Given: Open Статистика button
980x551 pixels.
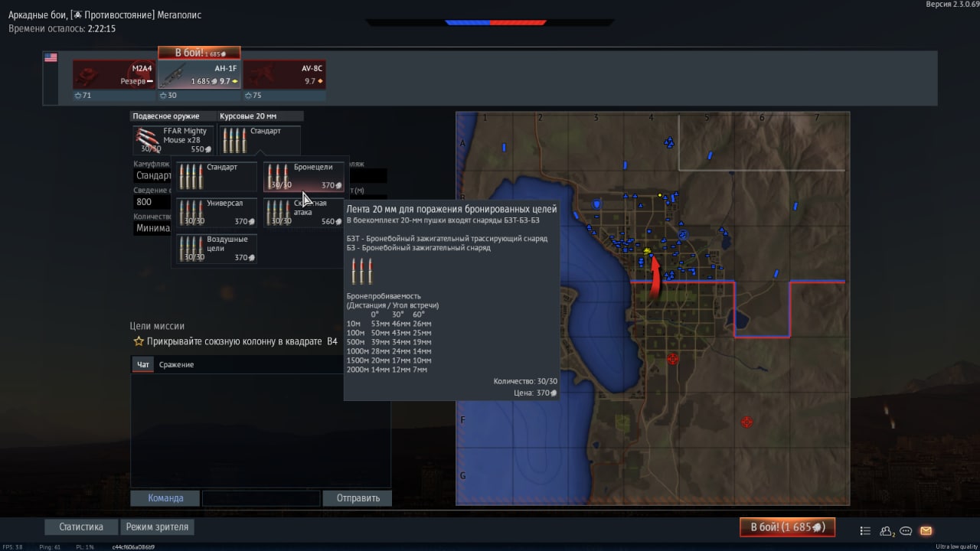Looking at the screenshot, I should 81,527.
